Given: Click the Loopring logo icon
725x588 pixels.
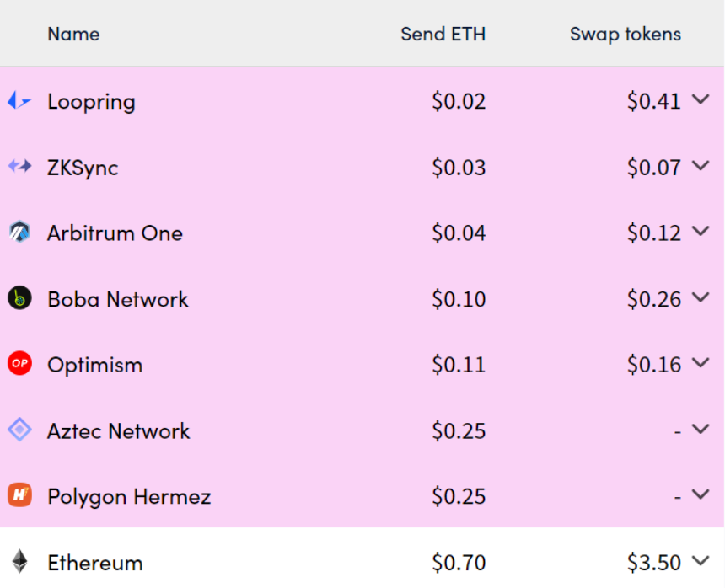Looking at the screenshot, I should tap(19, 100).
